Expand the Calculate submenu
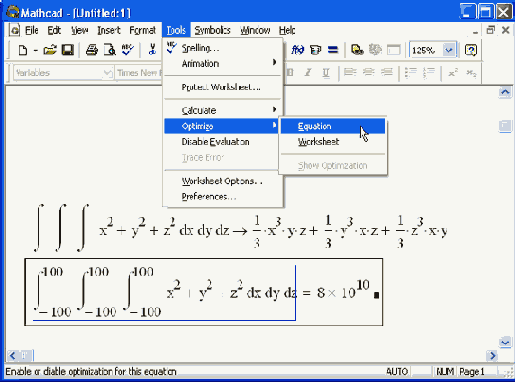 click(223, 110)
